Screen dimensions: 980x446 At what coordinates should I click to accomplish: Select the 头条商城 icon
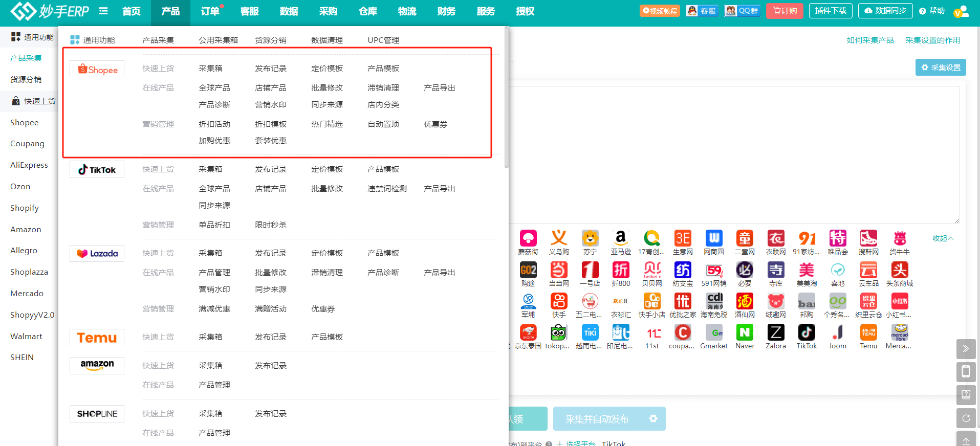tap(900, 270)
